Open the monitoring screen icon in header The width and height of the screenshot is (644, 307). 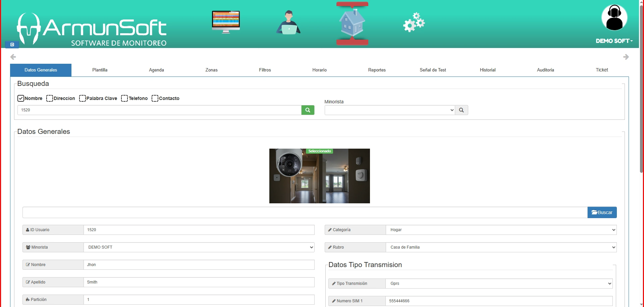[x=226, y=22]
